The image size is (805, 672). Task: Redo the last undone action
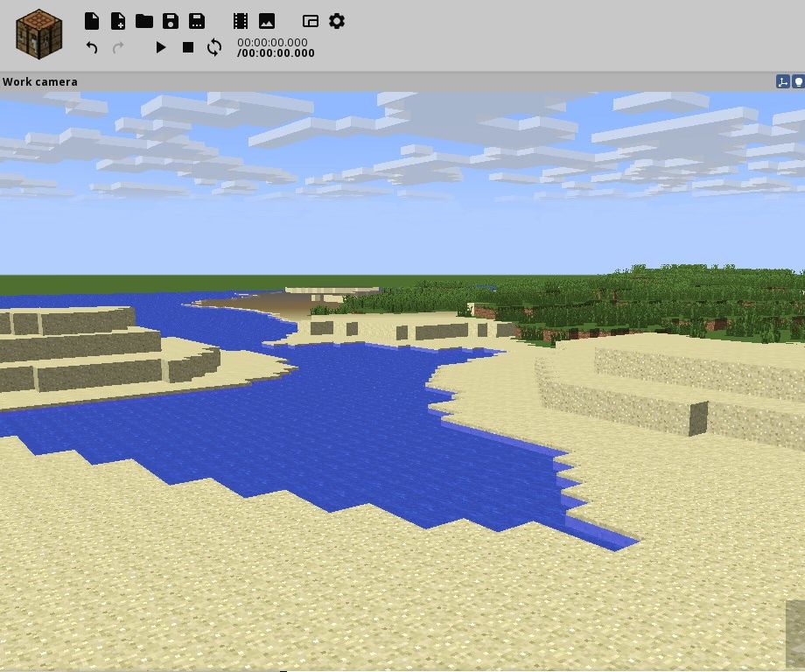pos(117,47)
